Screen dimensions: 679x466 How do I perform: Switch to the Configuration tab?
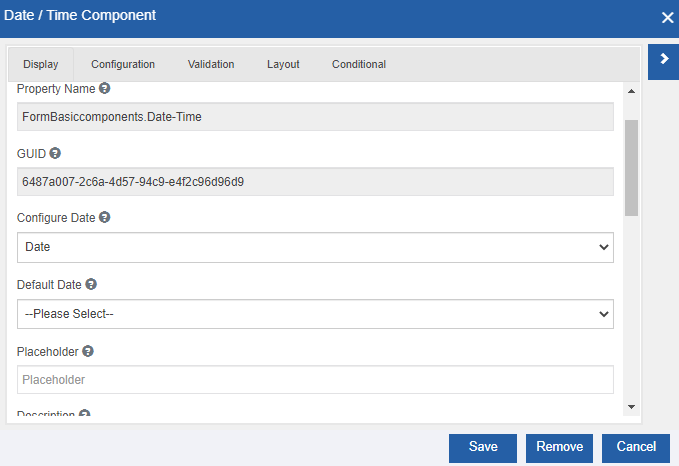click(x=123, y=65)
